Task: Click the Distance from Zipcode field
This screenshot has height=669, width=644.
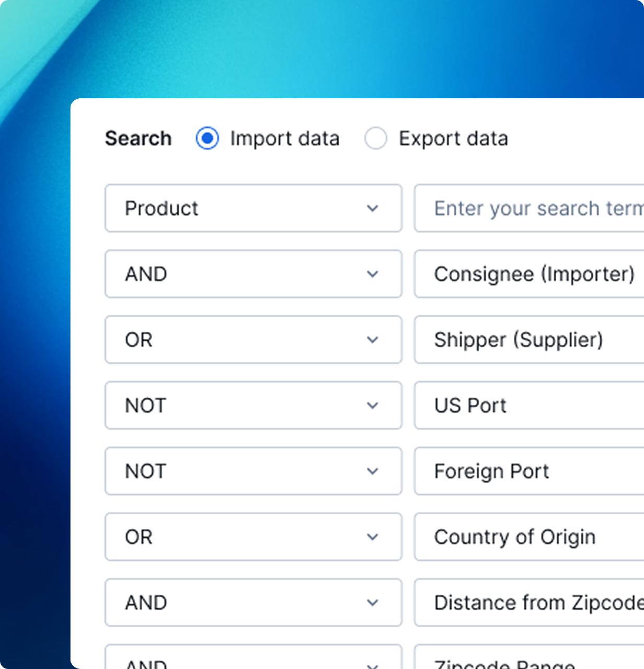Action: tap(530, 603)
